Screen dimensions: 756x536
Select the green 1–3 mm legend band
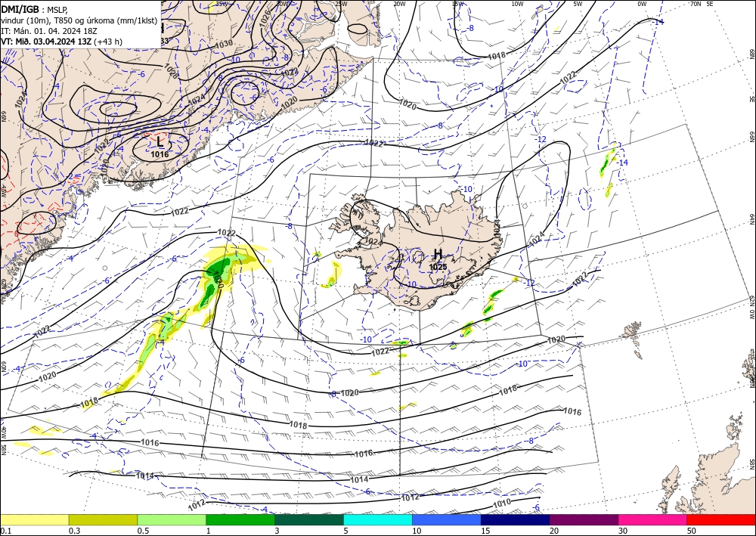(240, 519)
